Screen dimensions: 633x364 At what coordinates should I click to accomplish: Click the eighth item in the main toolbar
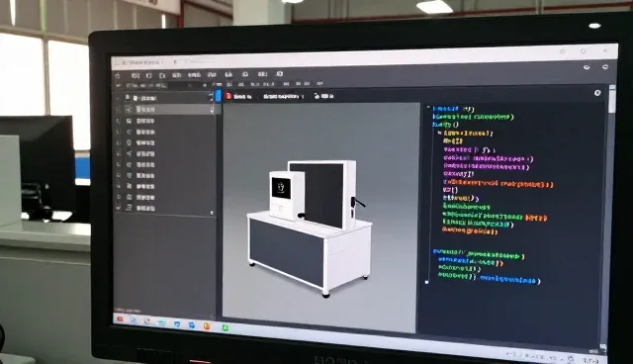228,74
